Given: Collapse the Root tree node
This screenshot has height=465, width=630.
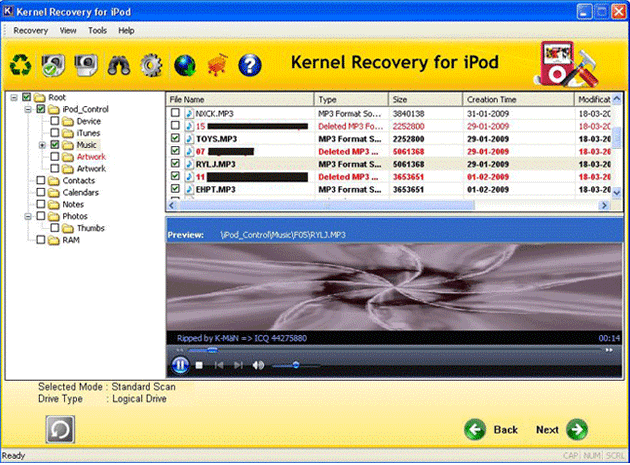Looking at the screenshot, I should click(x=14, y=98).
